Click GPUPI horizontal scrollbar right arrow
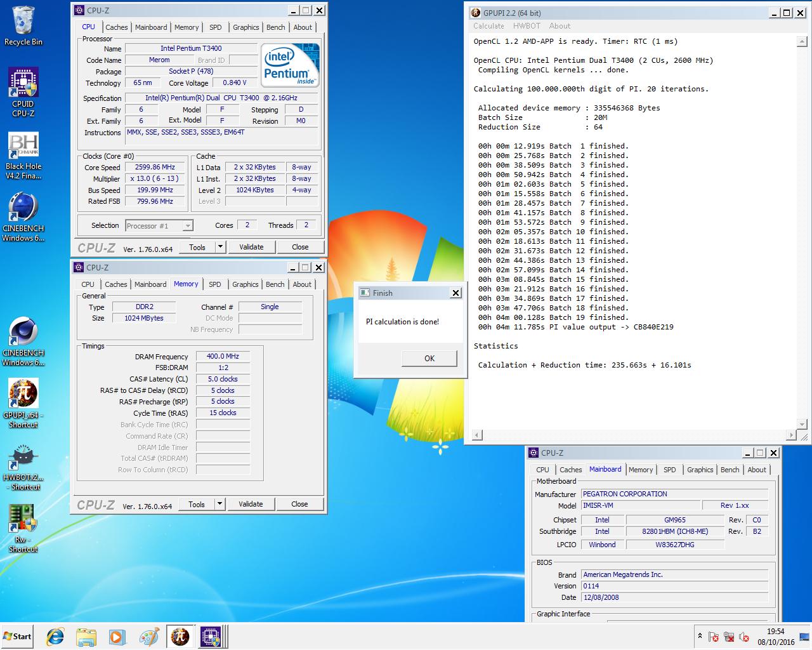This screenshot has height=650, width=812. click(790, 435)
